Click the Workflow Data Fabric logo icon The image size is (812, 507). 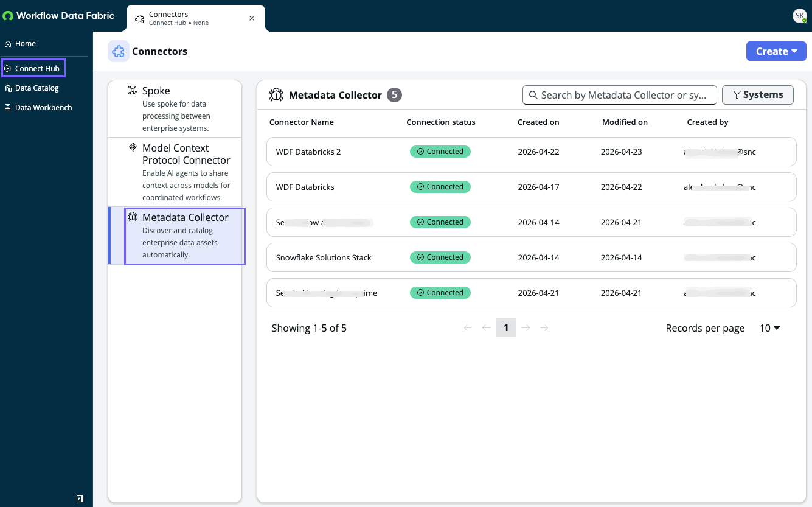(8, 16)
